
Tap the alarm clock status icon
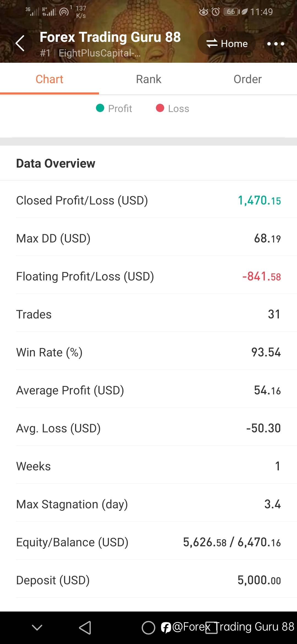pyautogui.click(x=216, y=12)
